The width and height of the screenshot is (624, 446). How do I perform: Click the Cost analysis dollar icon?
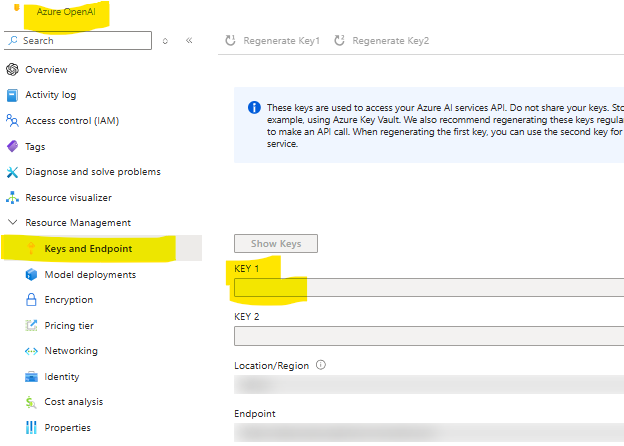[31, 402]
